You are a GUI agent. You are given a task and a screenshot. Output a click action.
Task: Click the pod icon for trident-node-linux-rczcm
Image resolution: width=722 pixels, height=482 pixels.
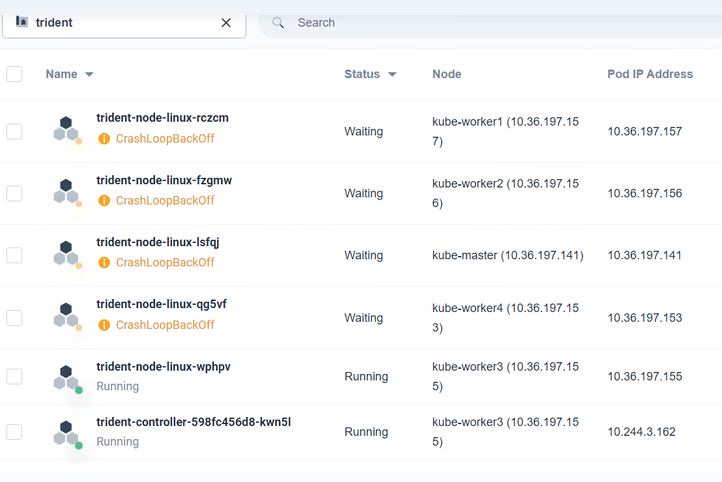(66, 130)
